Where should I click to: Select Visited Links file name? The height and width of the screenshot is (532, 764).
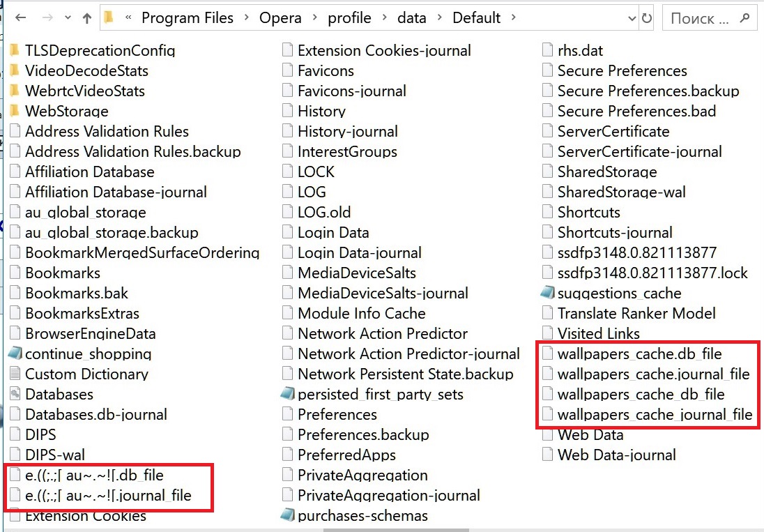coord(598,333)
